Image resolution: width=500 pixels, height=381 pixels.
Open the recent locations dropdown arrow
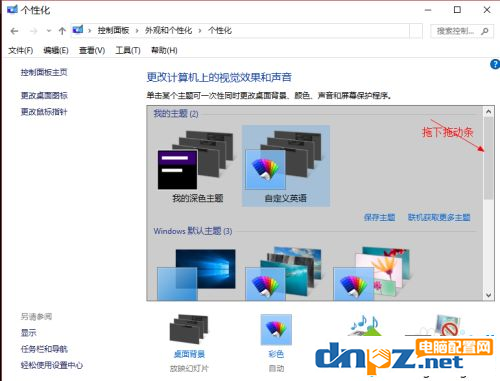(49, 31)
